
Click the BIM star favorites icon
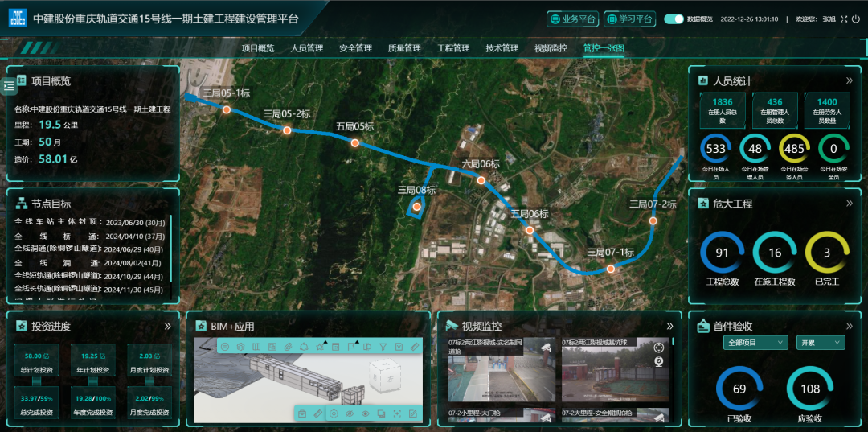pyautogui.click(x=320, y=347)
